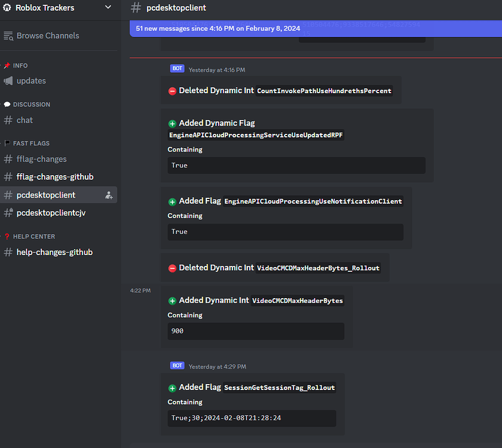Image resolution: width=502 pixels, height=448 pixels.
Task: Click the question mark icon beside HELP CENTER
Action: [7, 237]
